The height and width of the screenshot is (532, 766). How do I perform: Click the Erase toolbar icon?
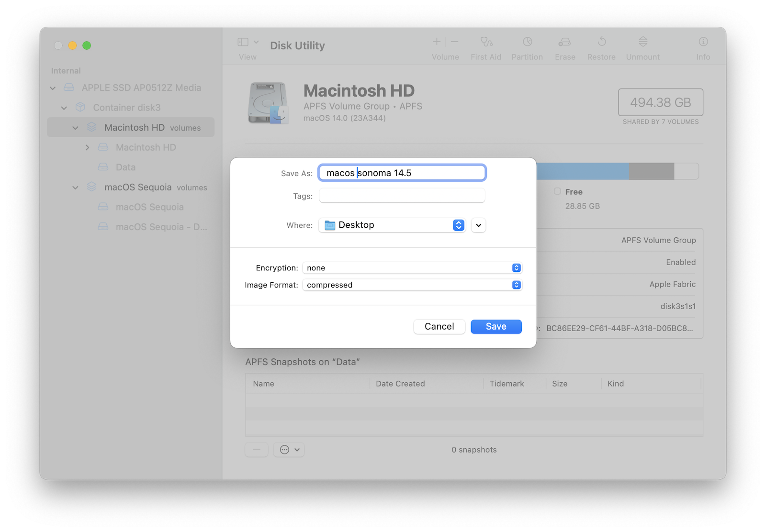[564, 42]
